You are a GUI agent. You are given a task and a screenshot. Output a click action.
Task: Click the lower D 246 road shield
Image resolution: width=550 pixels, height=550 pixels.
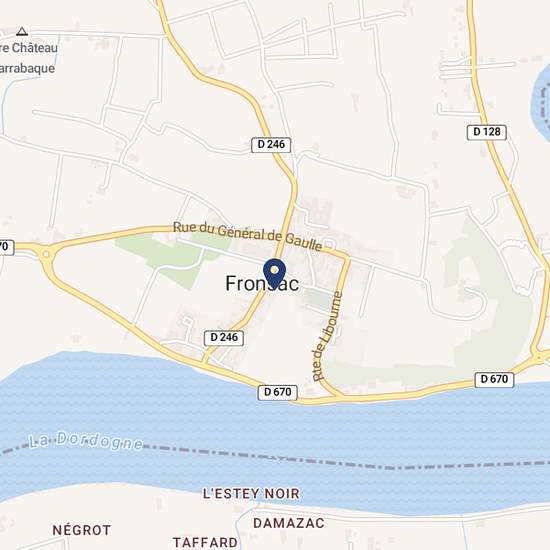[224, 338]
